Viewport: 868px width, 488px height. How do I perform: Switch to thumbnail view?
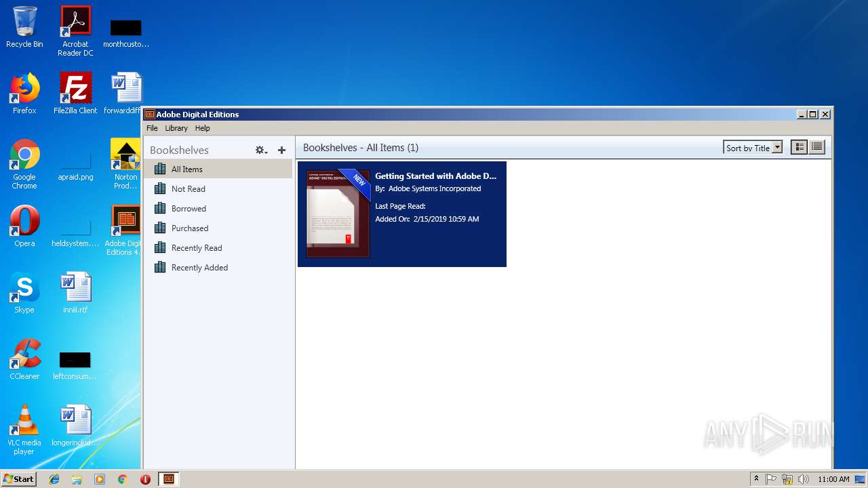click(x=800, y=147)
